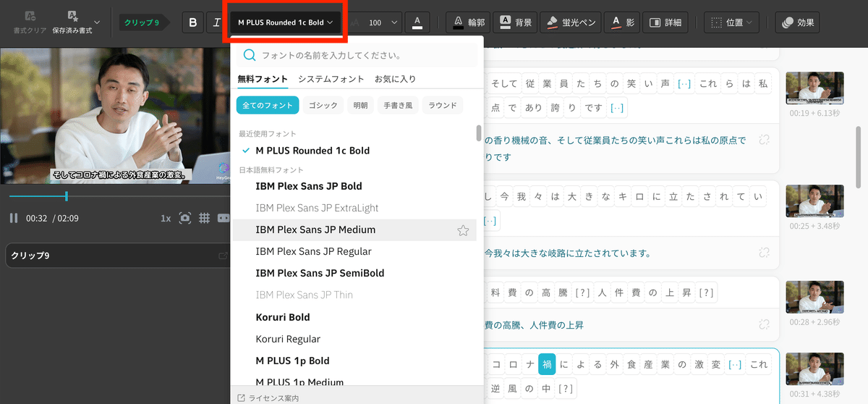
Task: Click the magnifier icon in the font search
Action: pos(250,55)
